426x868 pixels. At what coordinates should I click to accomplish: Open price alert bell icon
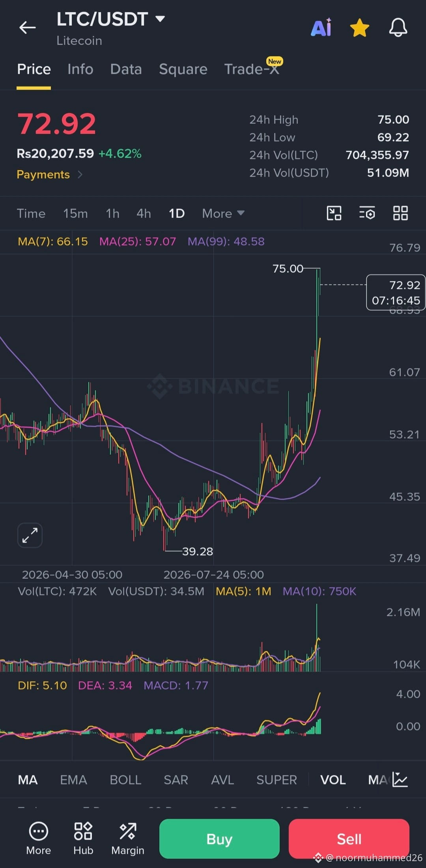pos(398,28)
